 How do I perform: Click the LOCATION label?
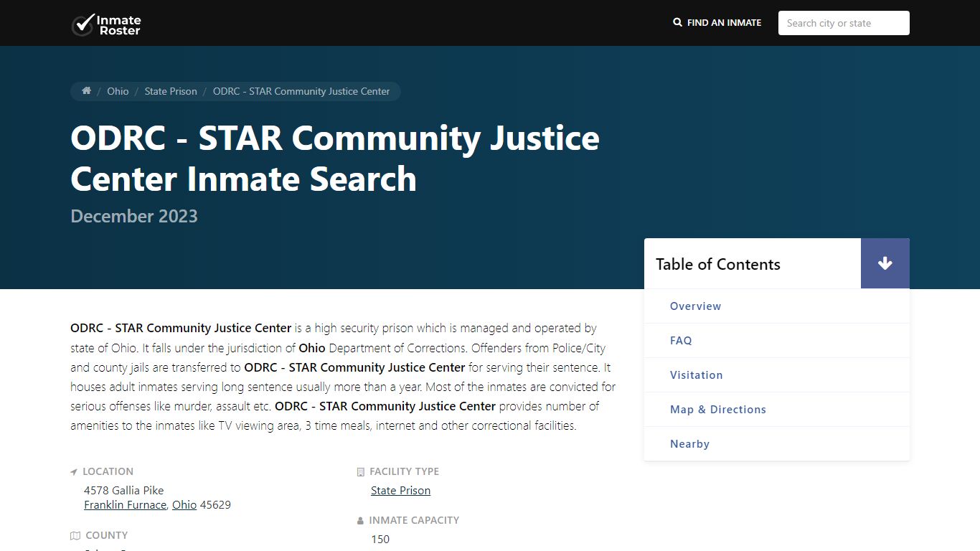[108, 471]
